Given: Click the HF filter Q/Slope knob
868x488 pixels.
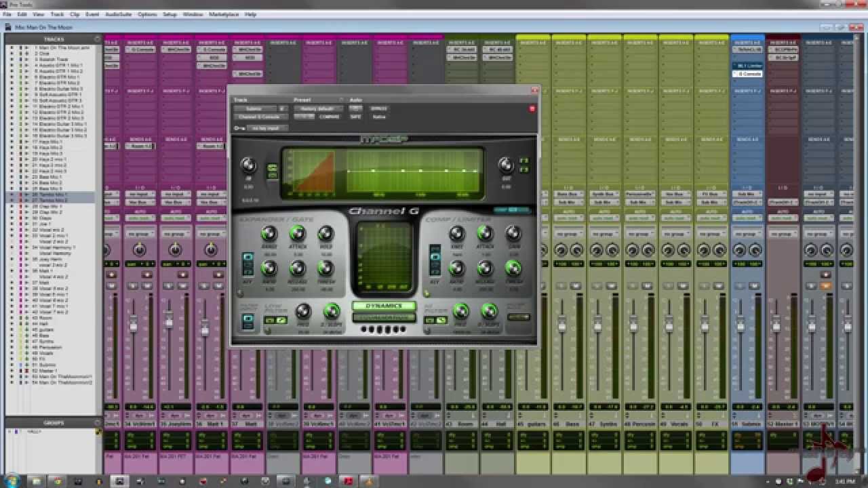Looking at the screenshot, I should tap(489, 311).
